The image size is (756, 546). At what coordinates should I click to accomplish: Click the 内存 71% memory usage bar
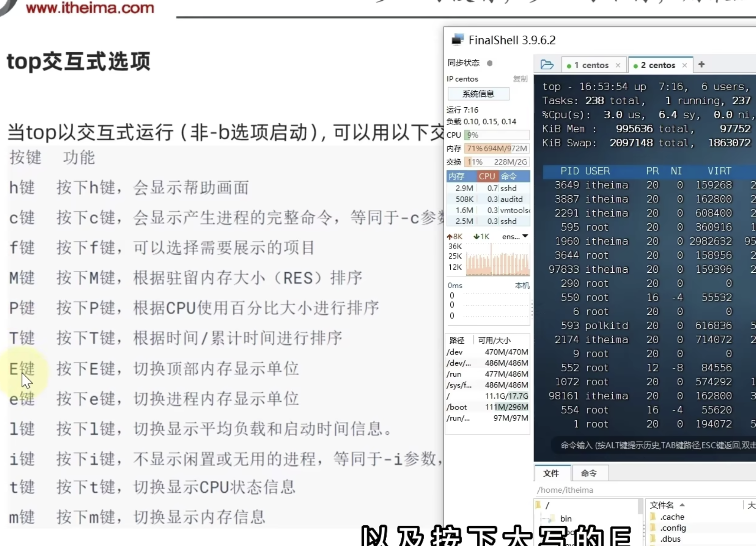click(497, 148)
